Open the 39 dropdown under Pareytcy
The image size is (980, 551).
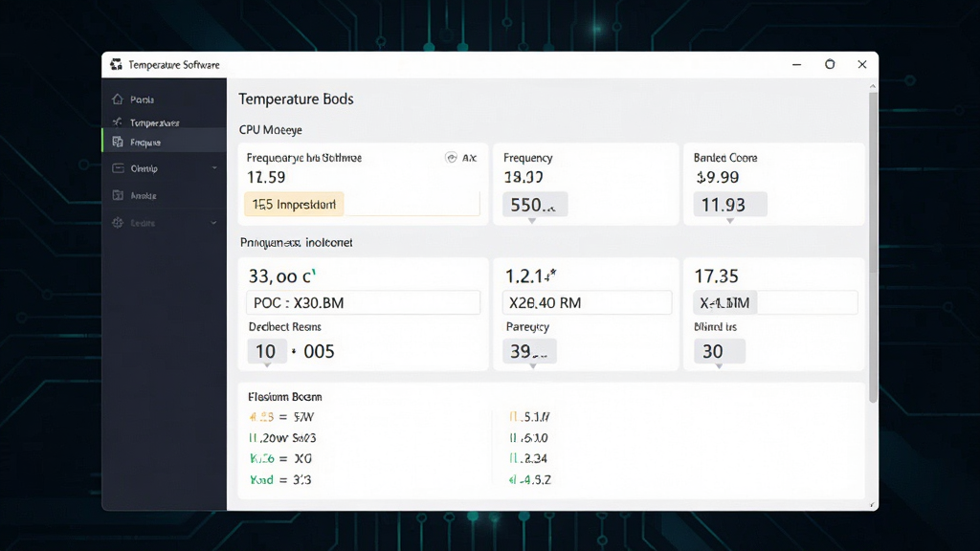tap(529, 351)
